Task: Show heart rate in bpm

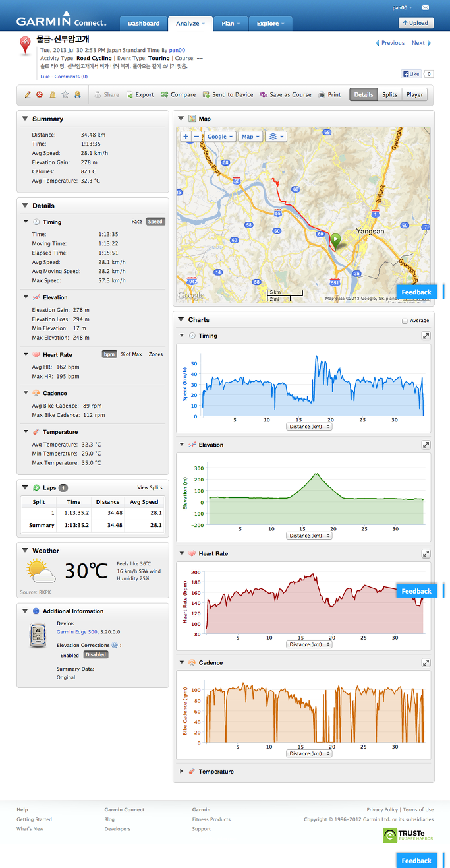Action: coord(109,354)
